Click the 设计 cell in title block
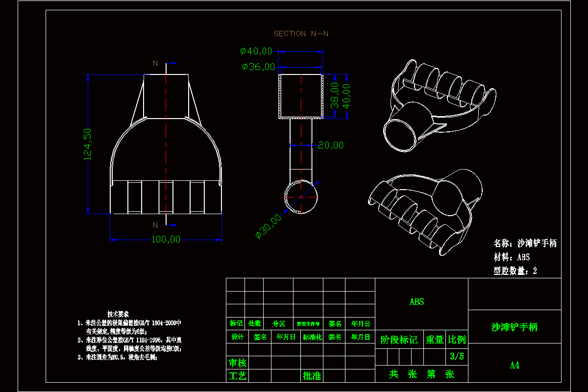The height and width of the screenshot is (392, 588). (x=238, y=337)
